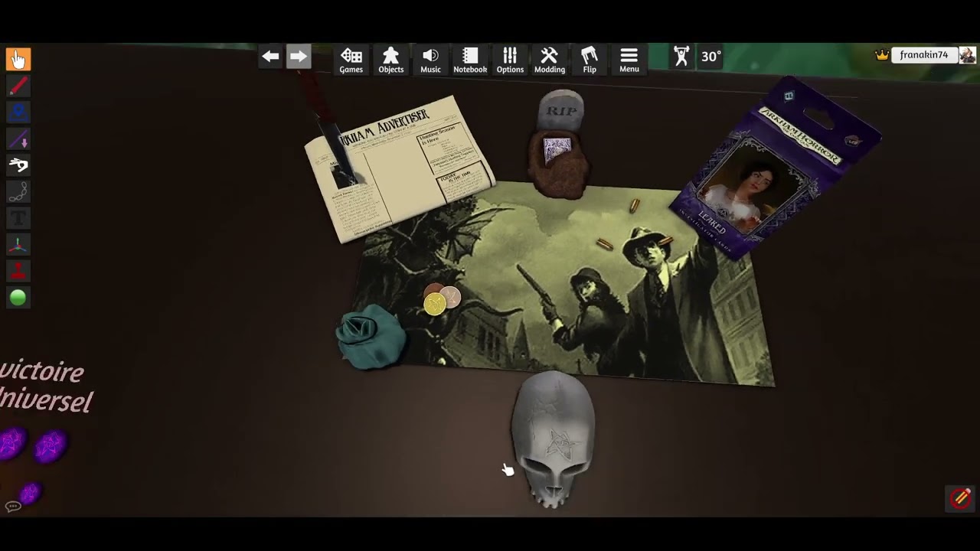The image size is (980, 551).
Task: Select the Gizmo axes tool
Action: click(18, 245)
